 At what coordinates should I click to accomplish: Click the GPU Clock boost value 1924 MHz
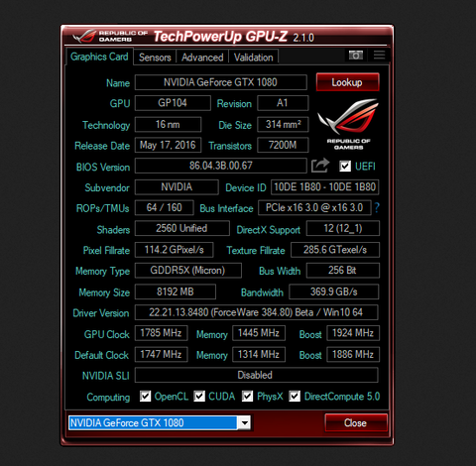point(353,333)
